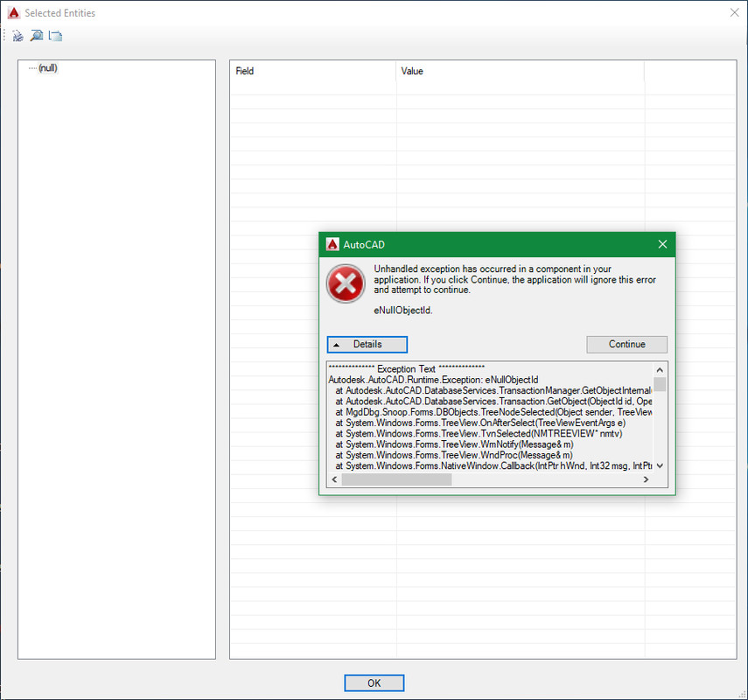Click the red error X icon
Viewport: 748px width, 700px height.
346,283
